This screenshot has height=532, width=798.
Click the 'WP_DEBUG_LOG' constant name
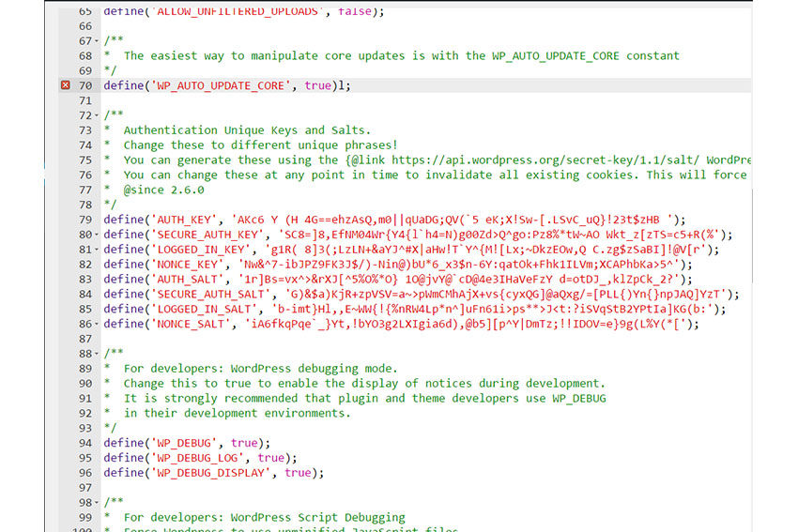(x=197, y=458)
